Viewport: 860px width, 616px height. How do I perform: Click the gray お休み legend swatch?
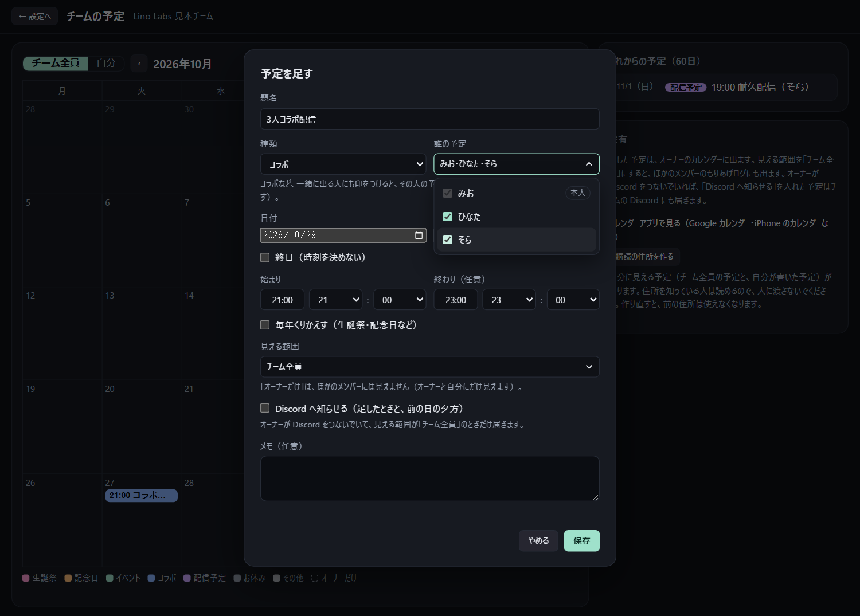click(237, 578)
